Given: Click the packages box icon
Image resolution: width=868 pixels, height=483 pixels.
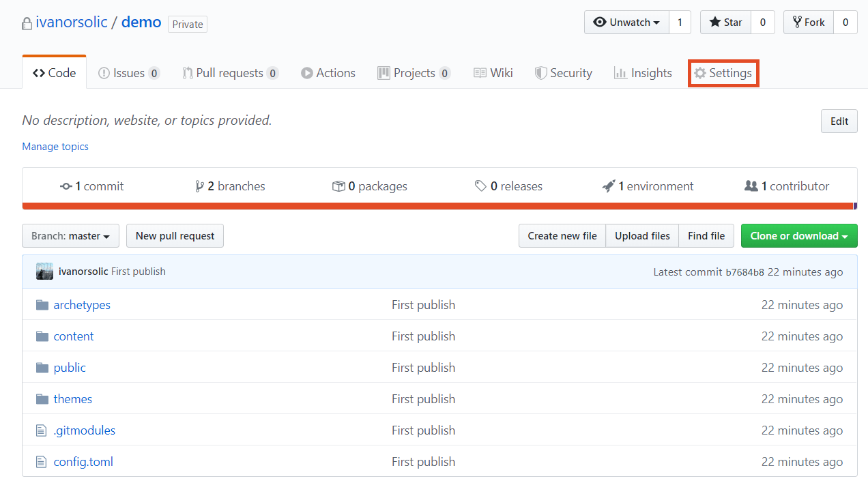Looking at the screenshot, I should pyautogui.click(x=338, y=186).
